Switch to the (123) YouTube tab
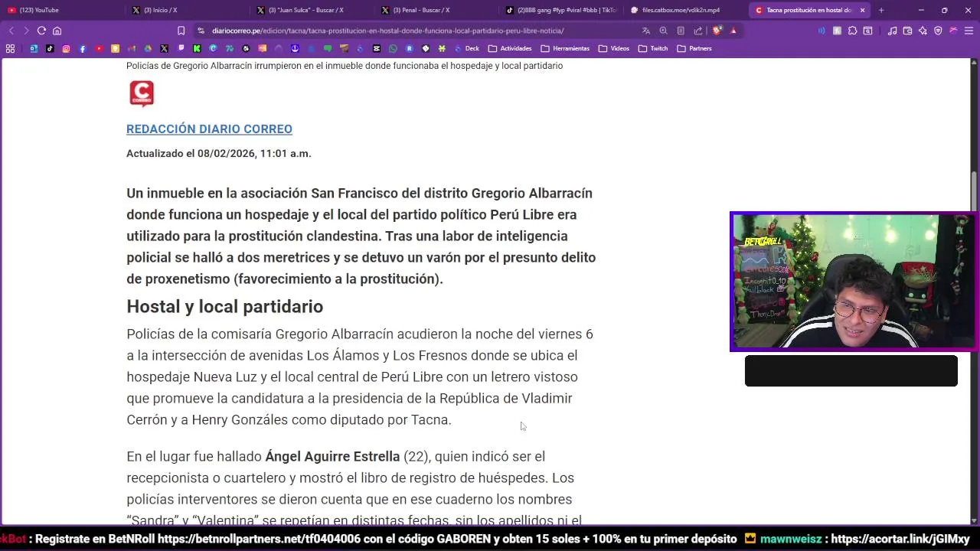980x551 pixels. [x=64, y=10]
